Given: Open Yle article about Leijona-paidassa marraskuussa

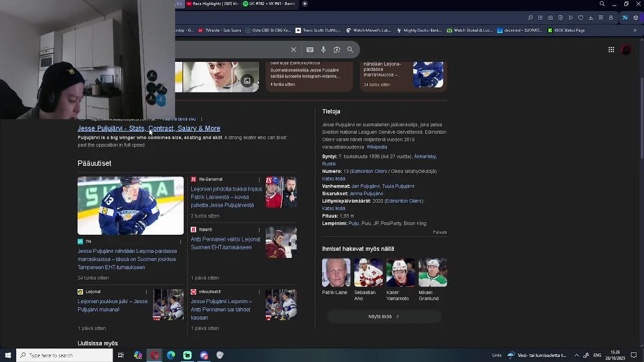Looking at the screenshot, I should (x=127, y=259).
